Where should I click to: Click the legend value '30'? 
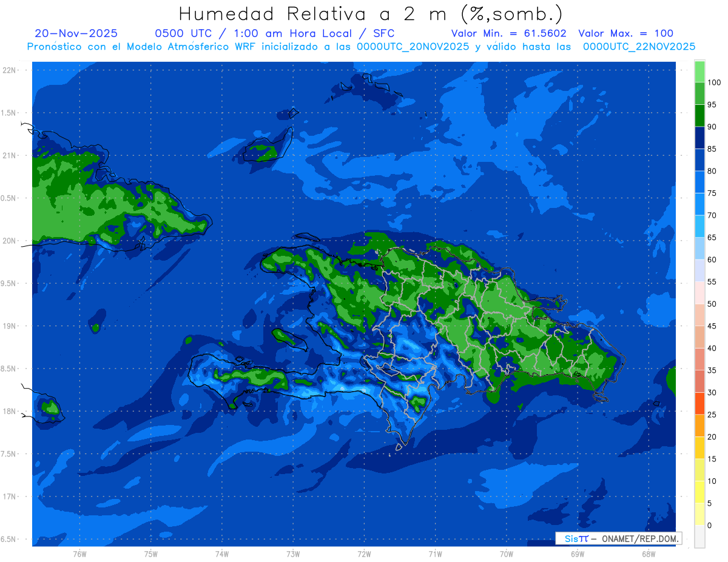(712, 393)
